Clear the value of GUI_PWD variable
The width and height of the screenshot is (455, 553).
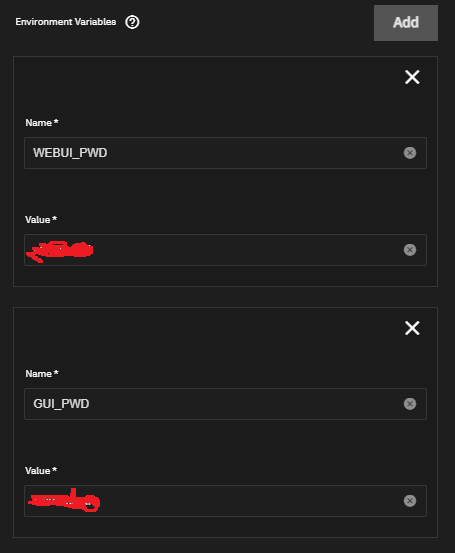[x=410, y=501]
